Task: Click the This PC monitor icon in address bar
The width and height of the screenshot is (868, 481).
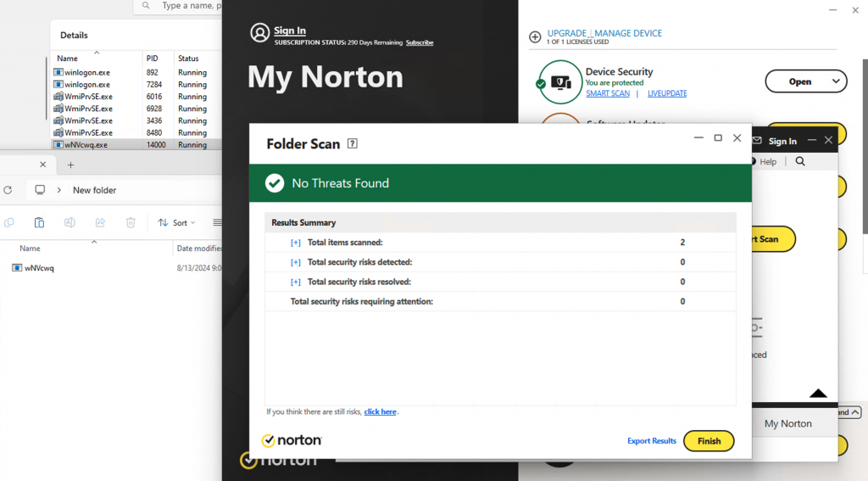Action: coord(40,189)
